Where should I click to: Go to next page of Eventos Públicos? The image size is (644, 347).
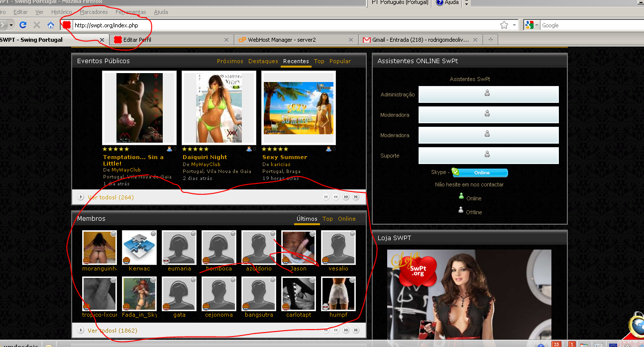[346, 197]
